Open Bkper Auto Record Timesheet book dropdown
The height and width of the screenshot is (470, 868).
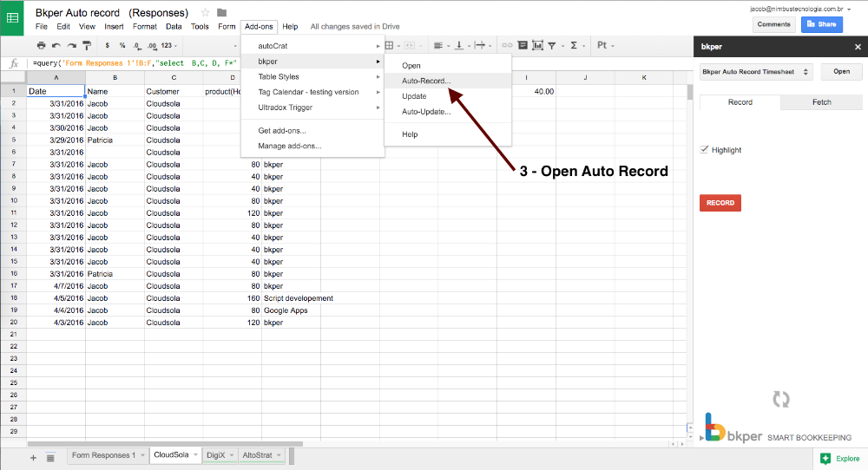(756, 72)
